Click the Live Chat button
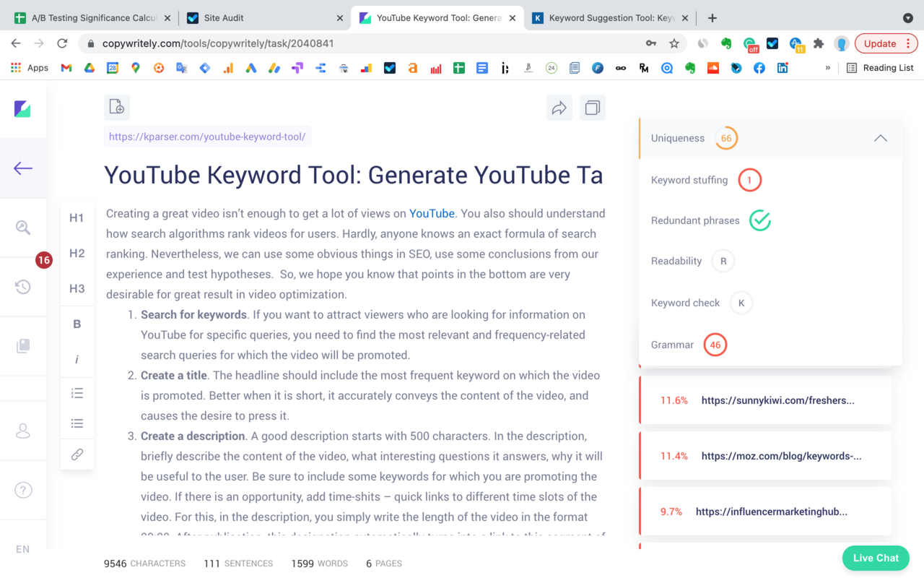The height and width of the screenshot is (578, 924). point(875,558)
